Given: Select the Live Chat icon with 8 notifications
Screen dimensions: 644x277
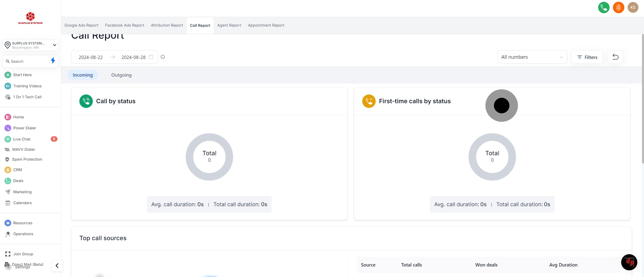Looking at the screenshot, I should coord(8,139).
